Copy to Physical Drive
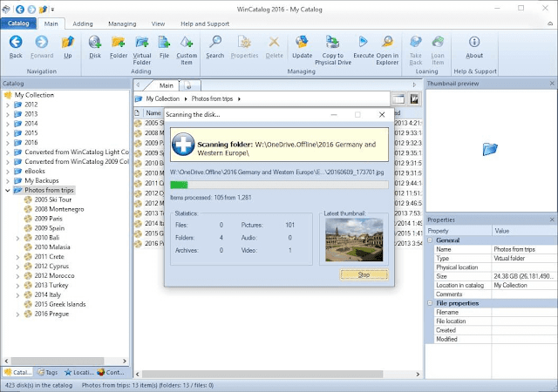558x392 pixels. pos(333,42)
